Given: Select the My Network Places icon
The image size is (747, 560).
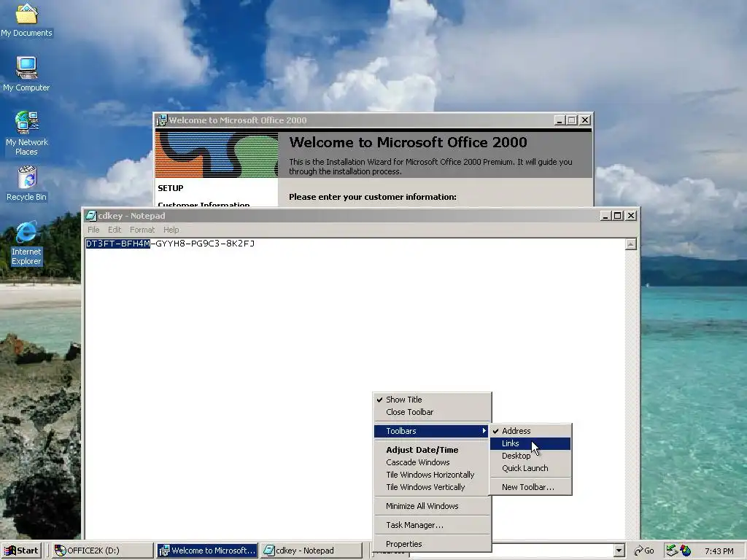Looking at the screenshot, I should [27, 133].
